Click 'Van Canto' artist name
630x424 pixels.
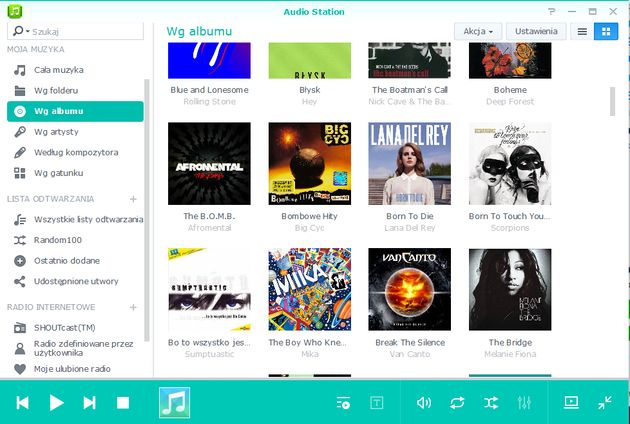pyautogui.click(x=410, y=354)
